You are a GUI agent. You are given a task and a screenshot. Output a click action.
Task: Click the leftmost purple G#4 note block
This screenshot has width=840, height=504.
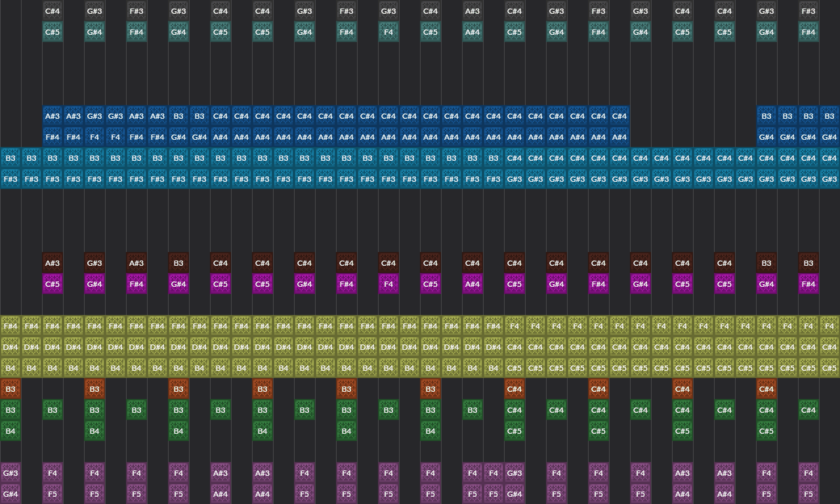[10, 494]
